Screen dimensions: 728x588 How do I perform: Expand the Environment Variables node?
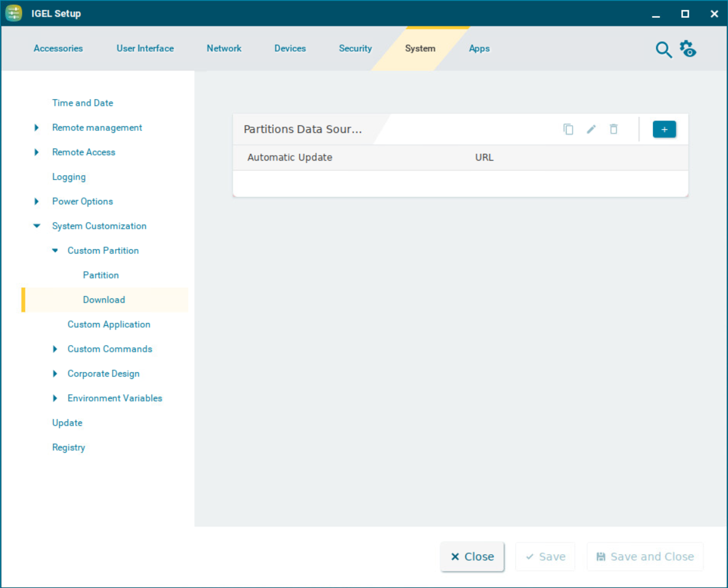[x=55, y=399]
